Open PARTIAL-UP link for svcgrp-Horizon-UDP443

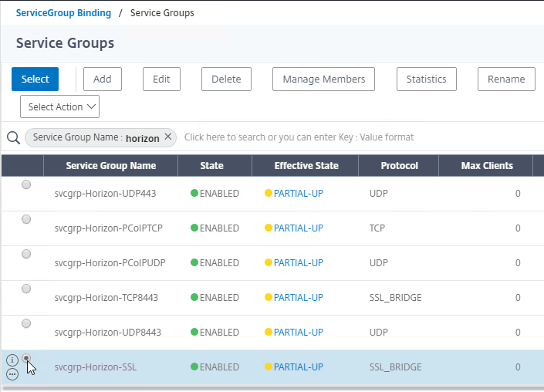[x=299, y=193]
